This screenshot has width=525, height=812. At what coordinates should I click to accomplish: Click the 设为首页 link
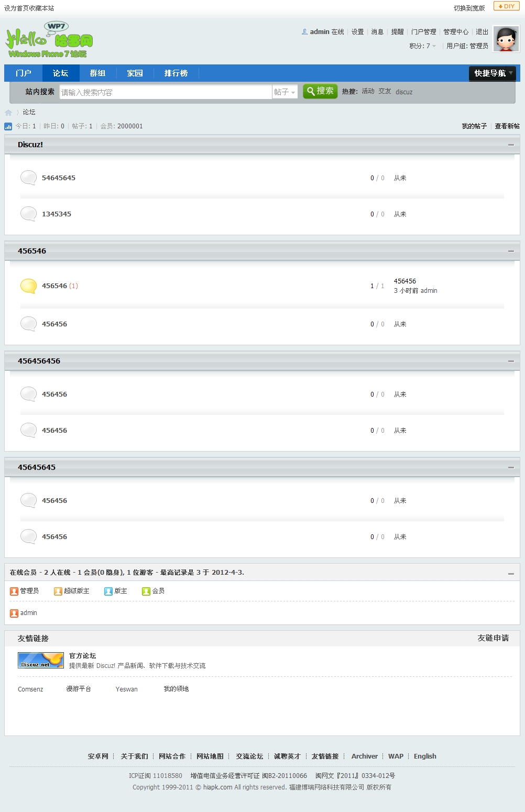click(x=17, y=8)
